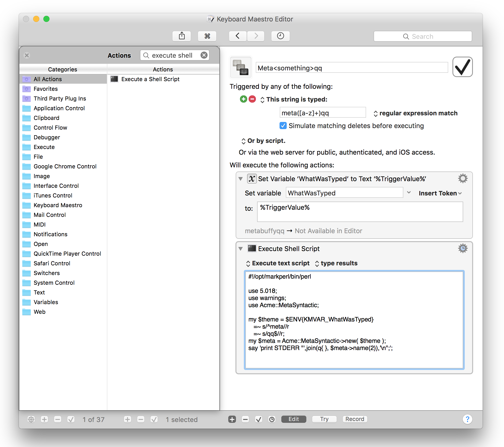Open the System Control category

point(63,283)
